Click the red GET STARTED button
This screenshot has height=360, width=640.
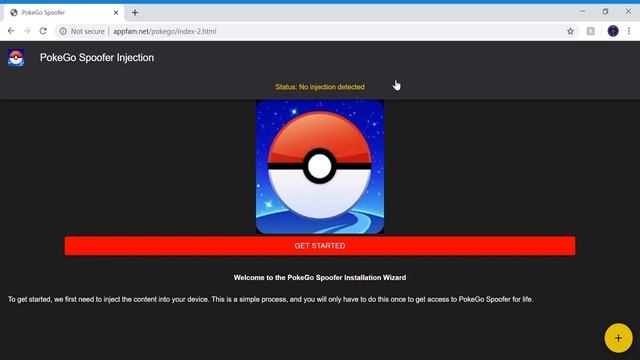click(320, 246)
